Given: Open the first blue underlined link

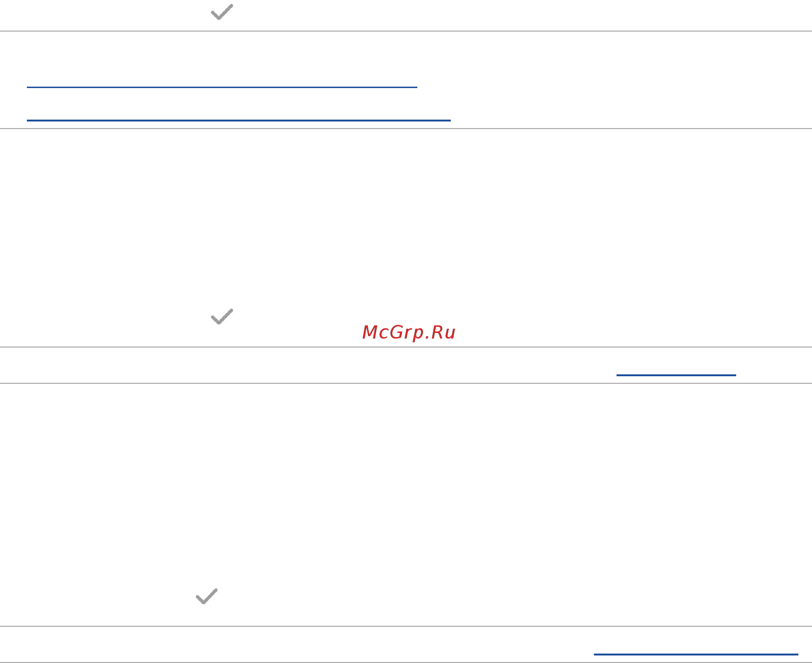Looking at the screenshot, I should pos(222,87).
